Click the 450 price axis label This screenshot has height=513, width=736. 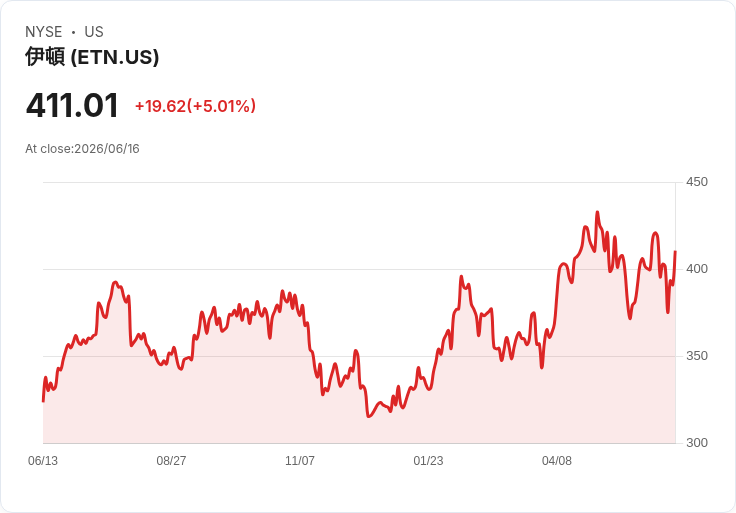click(x=697, y=182)
